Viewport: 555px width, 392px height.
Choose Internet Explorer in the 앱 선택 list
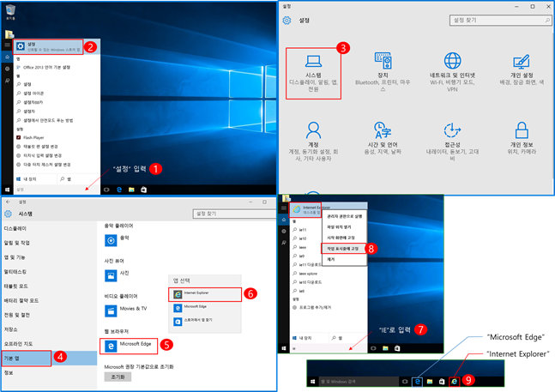click(x=205, y=294)
